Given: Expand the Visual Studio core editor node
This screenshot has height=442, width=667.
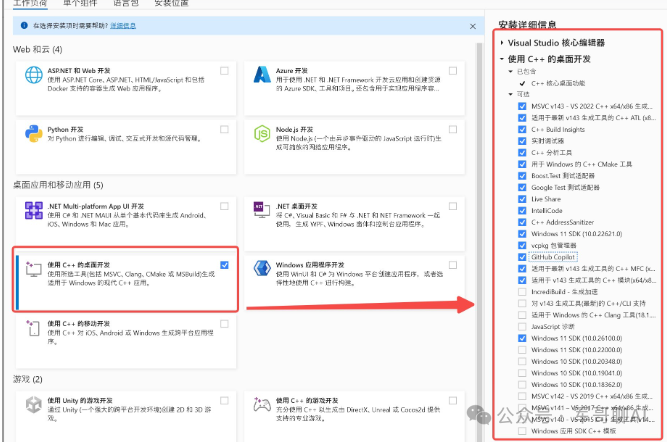Looking at the screenshot, I should tap(502, 43).
